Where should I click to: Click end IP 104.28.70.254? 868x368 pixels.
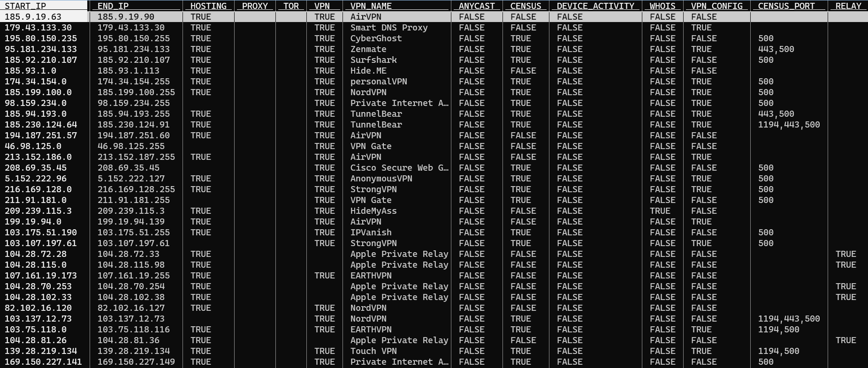click(x=131, y=286)
